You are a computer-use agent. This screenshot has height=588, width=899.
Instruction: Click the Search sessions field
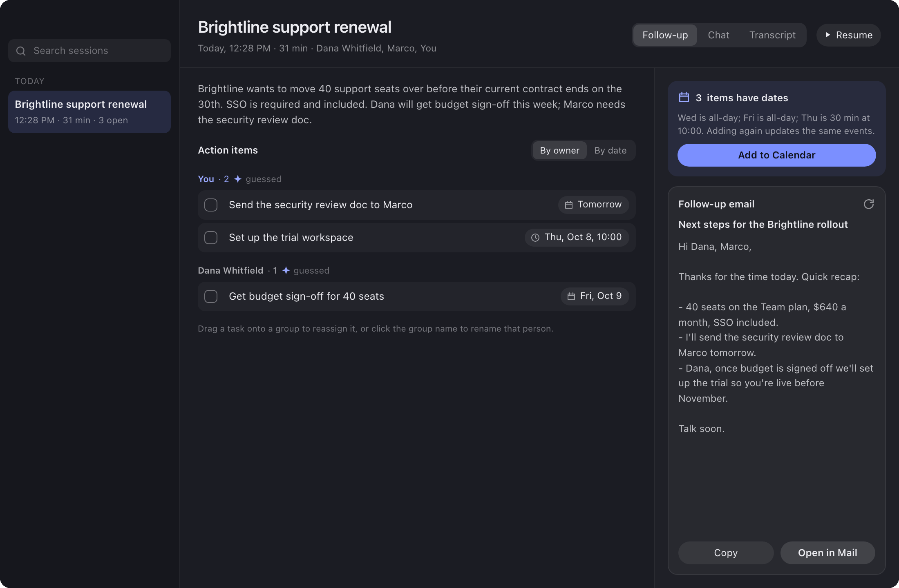[x=89, y=51]
